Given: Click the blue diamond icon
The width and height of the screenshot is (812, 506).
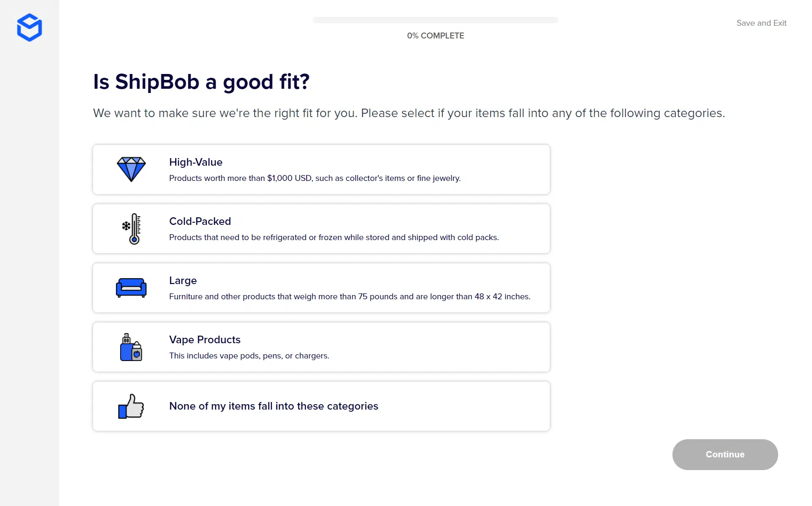Looking at the screenshot, I should click(x=131, y=169).
